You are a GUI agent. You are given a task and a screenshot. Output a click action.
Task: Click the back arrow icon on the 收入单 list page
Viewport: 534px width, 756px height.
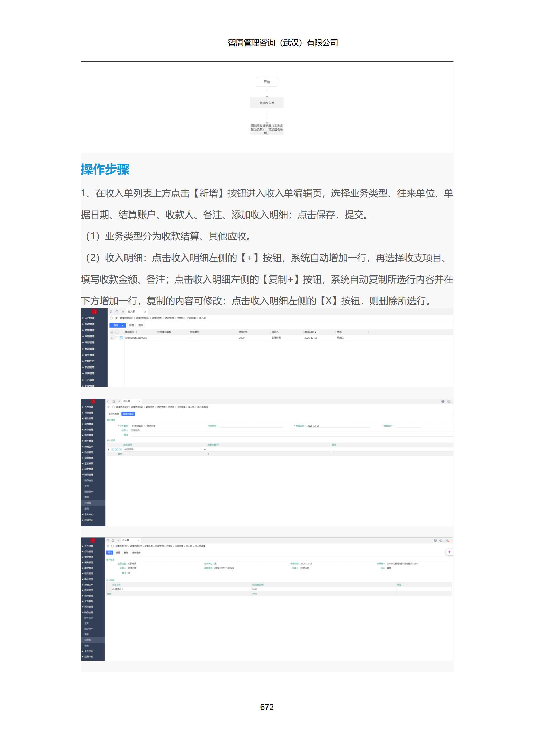pos(111,311)
